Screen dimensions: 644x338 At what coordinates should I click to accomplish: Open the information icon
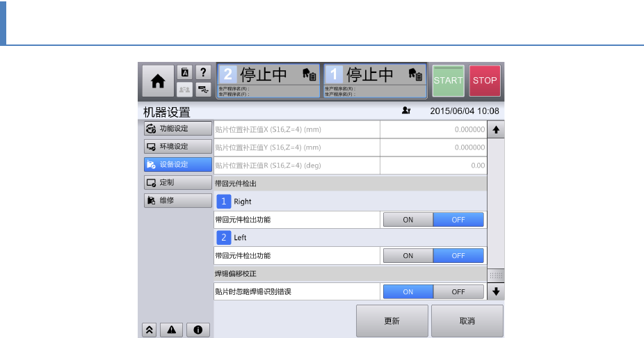198,330
